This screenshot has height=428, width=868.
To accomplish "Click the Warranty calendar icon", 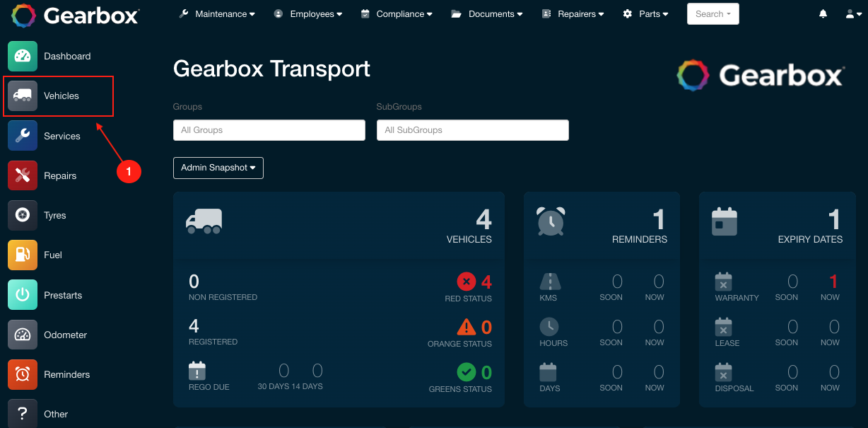I will click(724, 282).
